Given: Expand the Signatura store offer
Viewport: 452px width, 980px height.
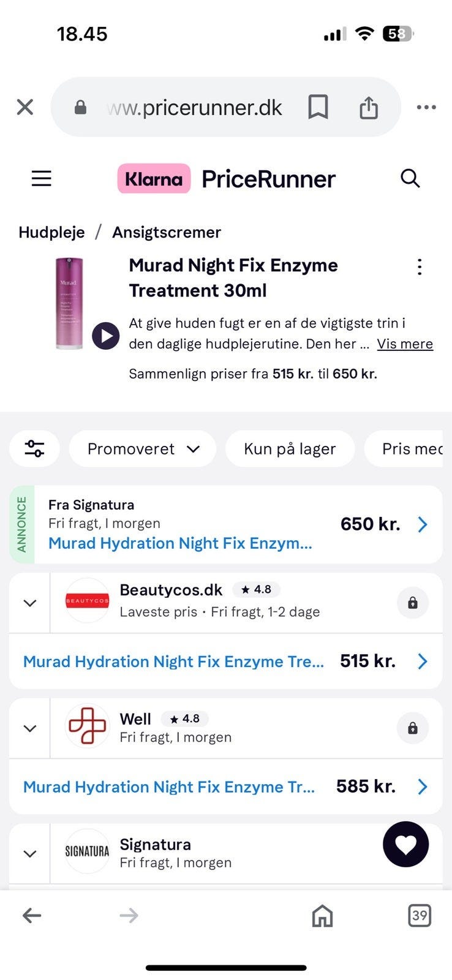Looking at the screenshot, I should point(29,854).
